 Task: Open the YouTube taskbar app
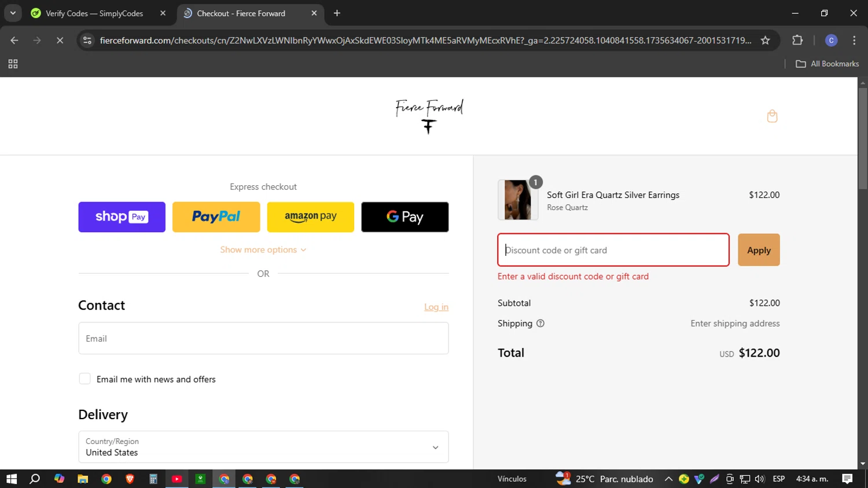(x=177, y=479)
